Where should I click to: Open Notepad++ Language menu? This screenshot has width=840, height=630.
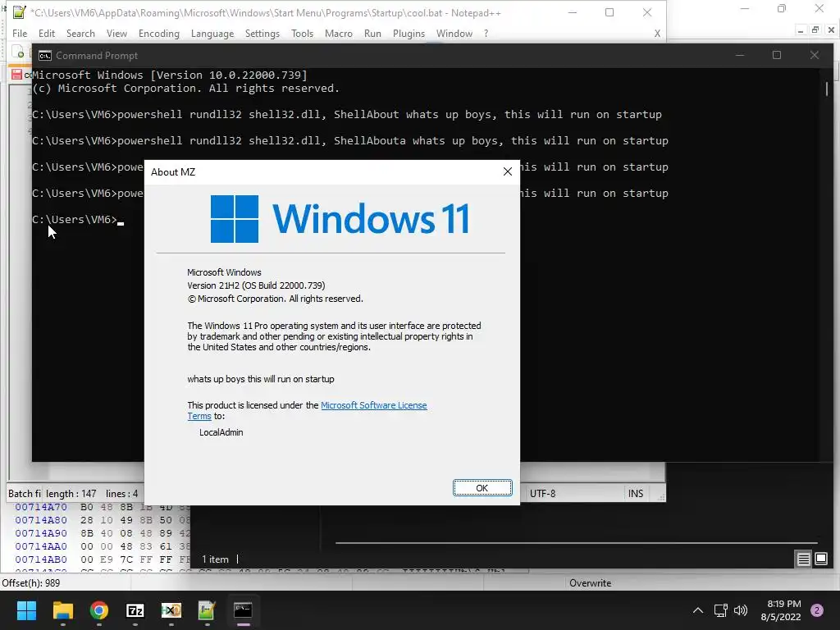212,33
